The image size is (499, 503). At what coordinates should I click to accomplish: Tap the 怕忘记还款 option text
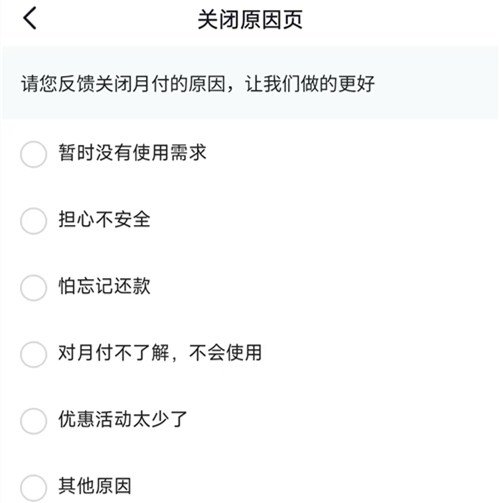point(104,286)
